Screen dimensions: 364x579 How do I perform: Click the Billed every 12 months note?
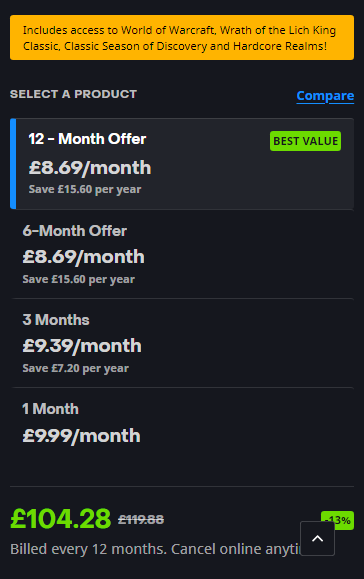155,549
